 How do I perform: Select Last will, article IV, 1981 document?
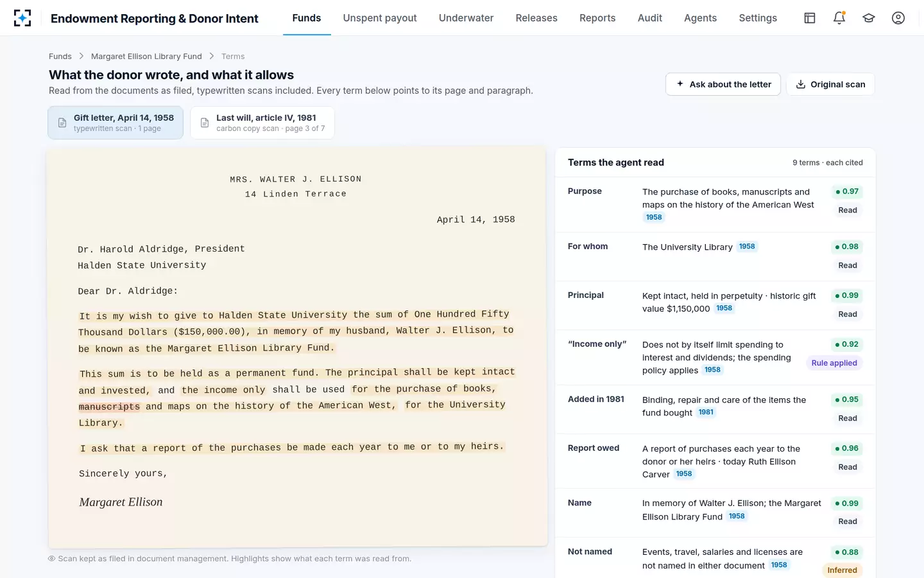click(262, 123)
